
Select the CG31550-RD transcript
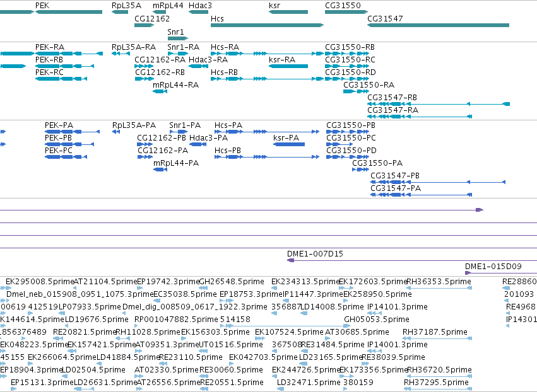pyautogui.click(x=347, y=79)
